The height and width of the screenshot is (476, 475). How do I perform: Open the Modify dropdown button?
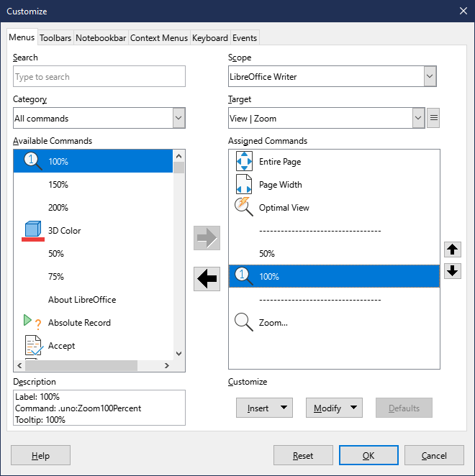tap(334, 408)
